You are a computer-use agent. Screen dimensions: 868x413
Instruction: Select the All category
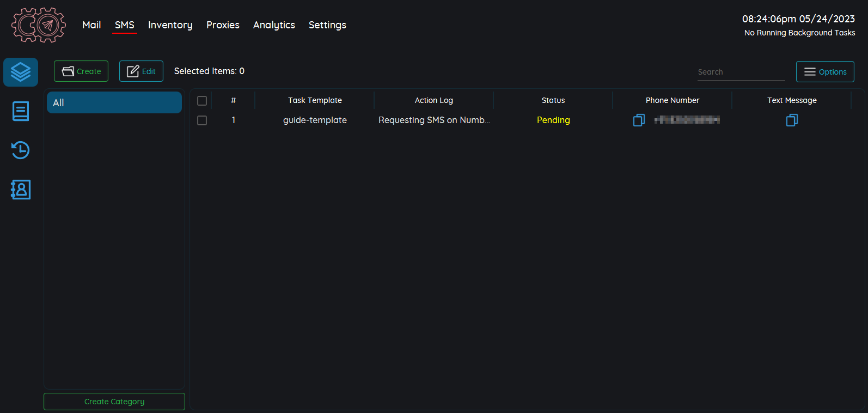click(x=114, y=102)
